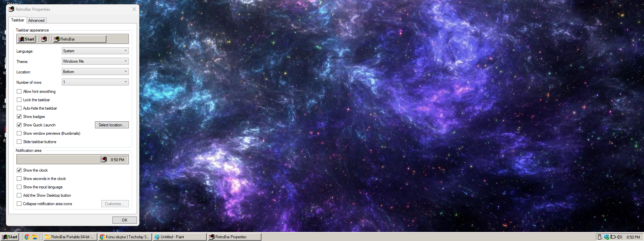Switch to the Advanced tab
Screen dimensions: 644x241
tap(36, 20)
